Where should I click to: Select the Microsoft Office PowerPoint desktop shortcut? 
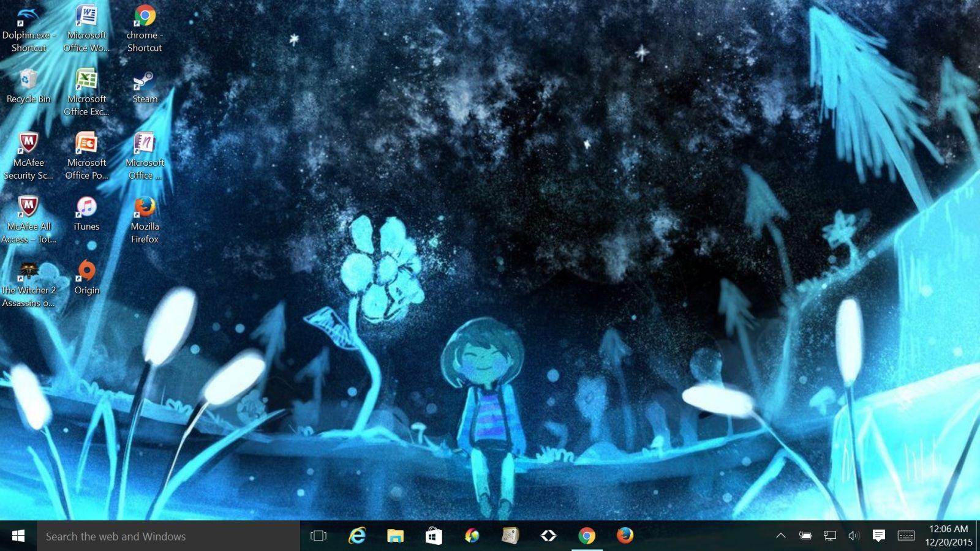click(86, 157)
